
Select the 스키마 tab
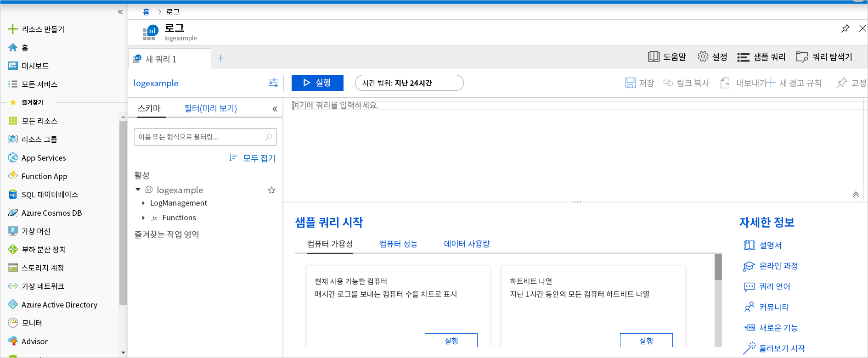(x=149, y=109)
